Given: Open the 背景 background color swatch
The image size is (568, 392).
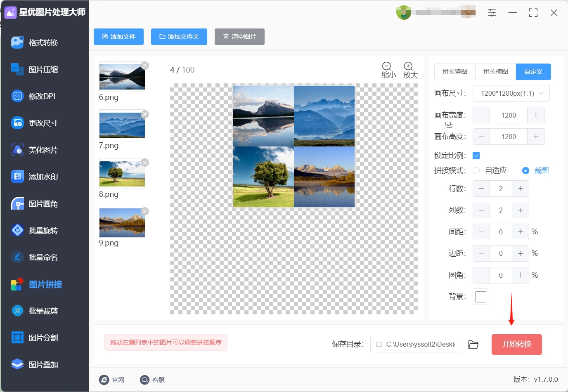Looking at the screenshot, I should click(481, 297).
